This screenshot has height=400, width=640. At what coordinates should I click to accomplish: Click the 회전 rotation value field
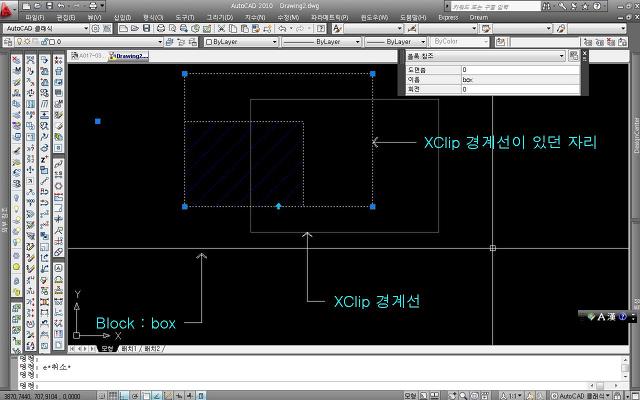520,89
